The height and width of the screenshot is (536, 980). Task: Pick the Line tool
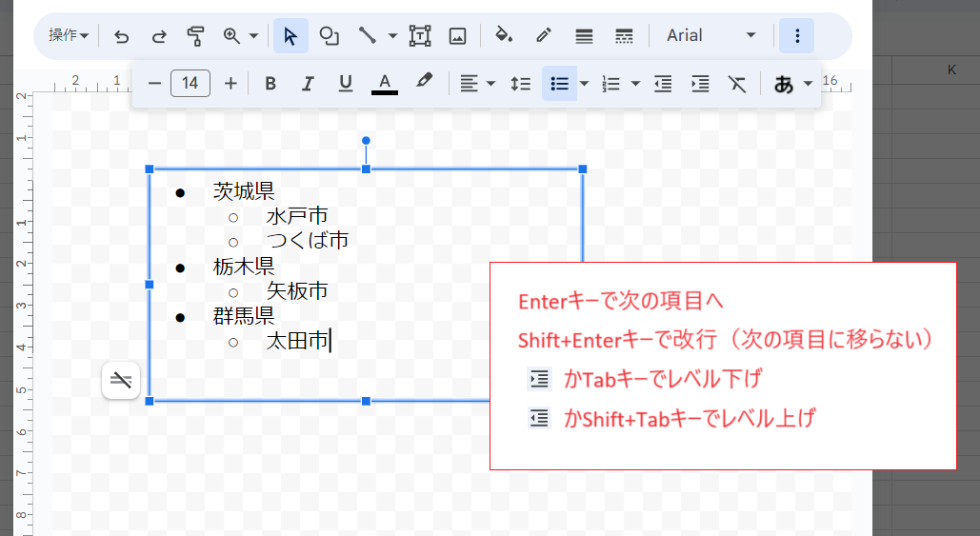click(367, 35)
